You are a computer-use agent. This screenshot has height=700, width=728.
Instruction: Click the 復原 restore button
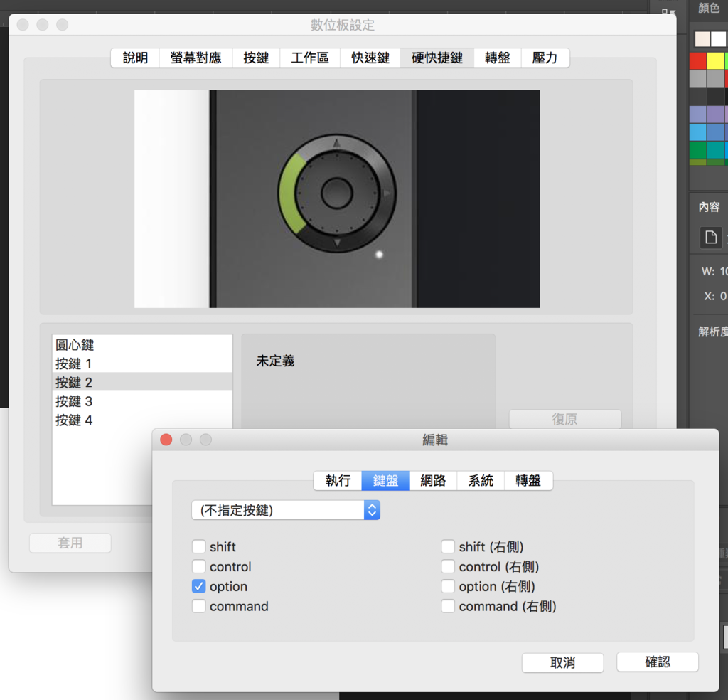tap(564, 419)
